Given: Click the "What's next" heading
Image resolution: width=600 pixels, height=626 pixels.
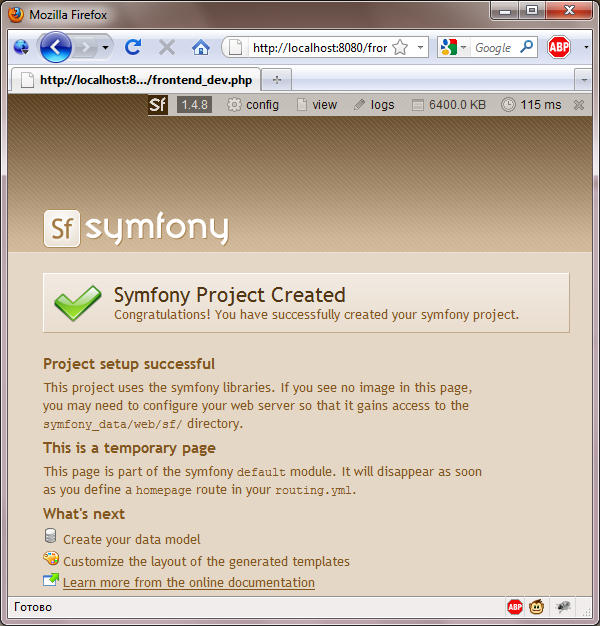Looking at the screenshot, I should click(84, 514).
